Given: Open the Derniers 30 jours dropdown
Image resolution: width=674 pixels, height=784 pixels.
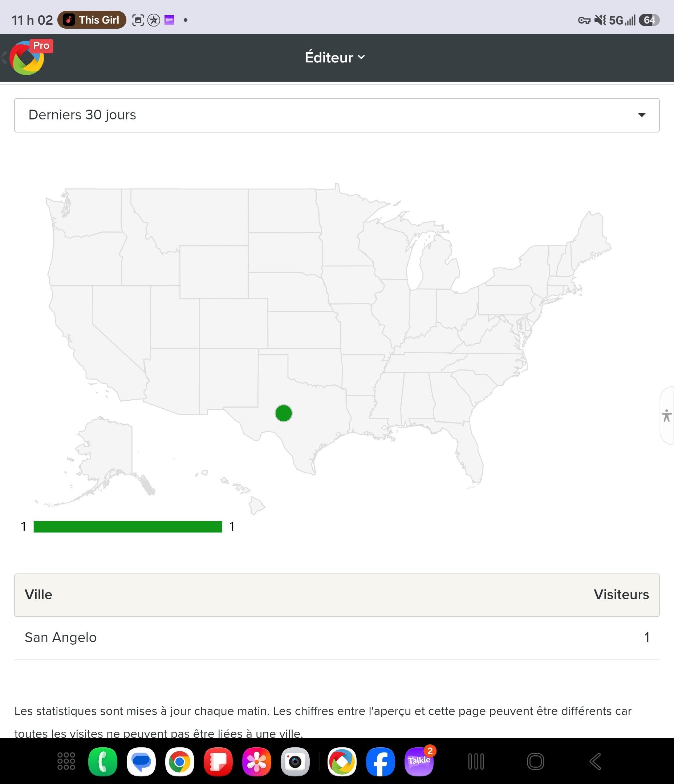Looking at the screenshot, I should point(337,115).
